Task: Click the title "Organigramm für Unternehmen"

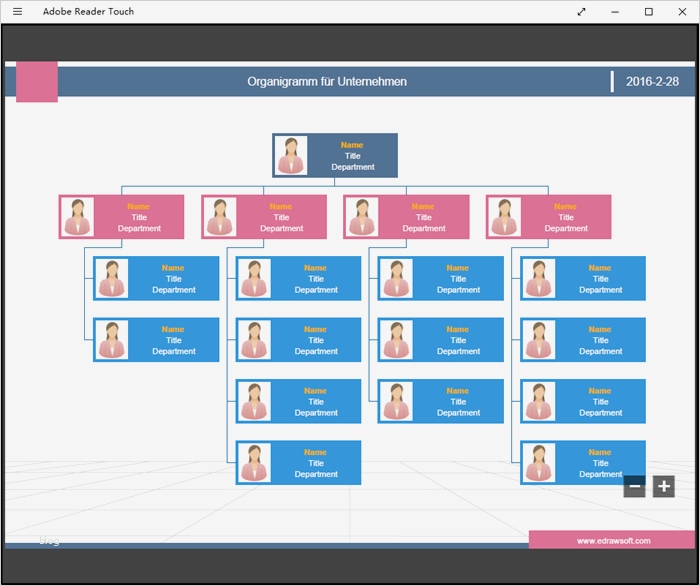Action: pyautogui.click(x=327, y=82)
